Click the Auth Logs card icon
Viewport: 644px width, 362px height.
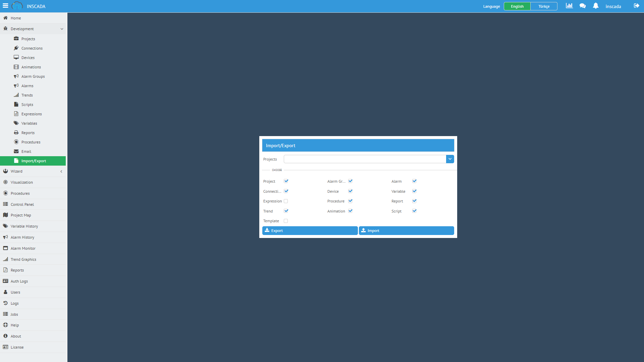click(x=5, y=281)
